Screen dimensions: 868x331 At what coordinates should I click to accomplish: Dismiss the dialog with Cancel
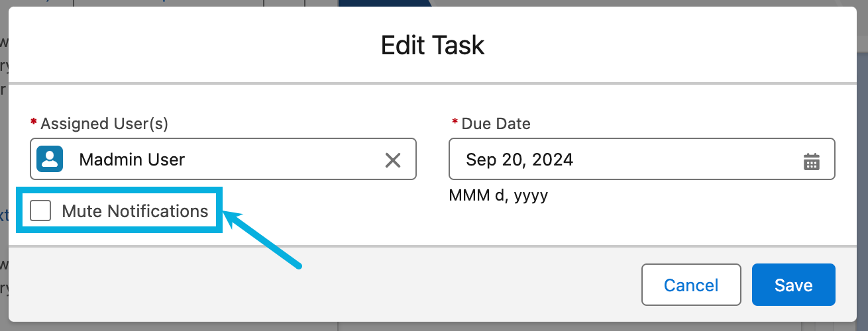691,285
